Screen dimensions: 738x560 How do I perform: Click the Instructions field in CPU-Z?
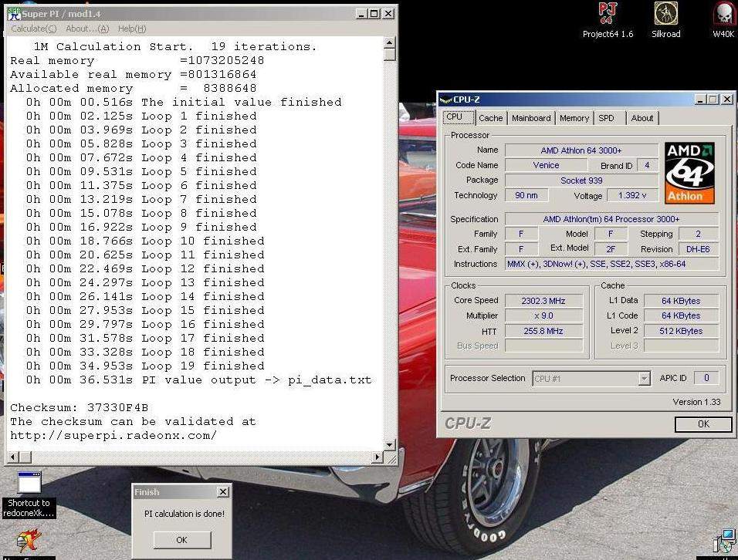tap(612, 265)
